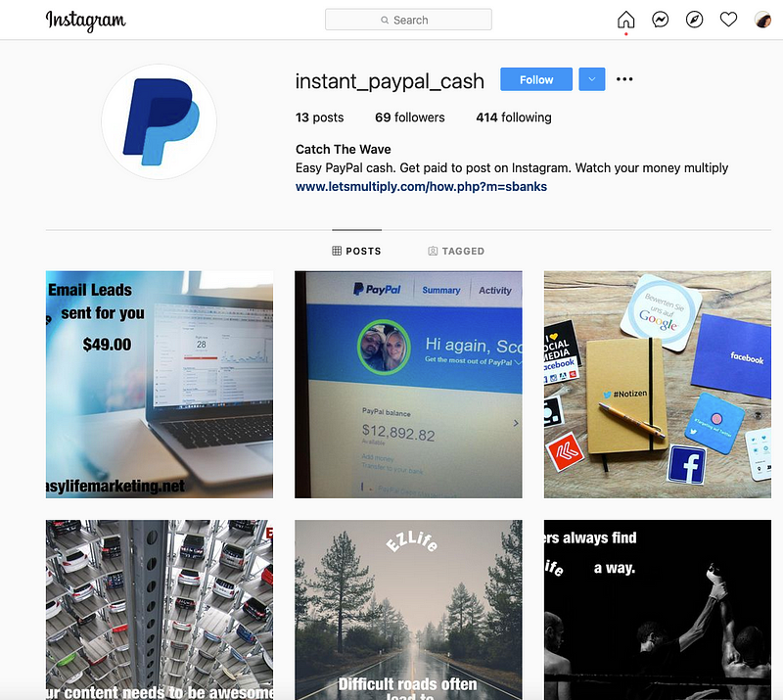Select the Posts tab
Screen dimensions: 783x700
point(356,251)
